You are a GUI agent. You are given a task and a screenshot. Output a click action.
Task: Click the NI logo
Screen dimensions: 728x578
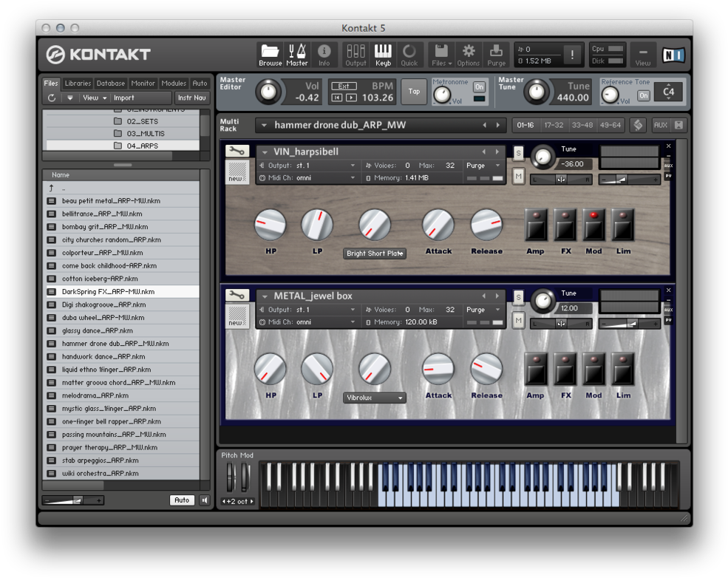point(673,55)
